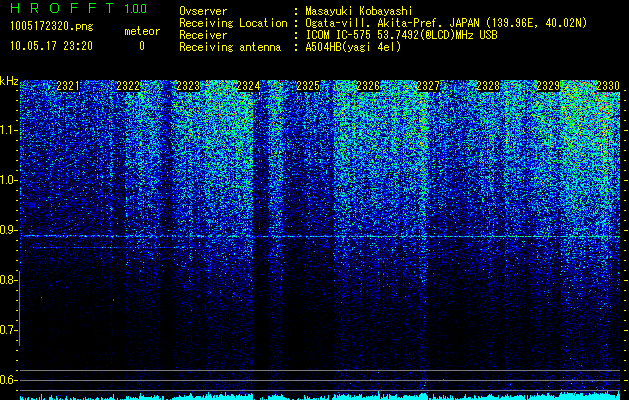Click the 2322 time marker

pos(128,86)
